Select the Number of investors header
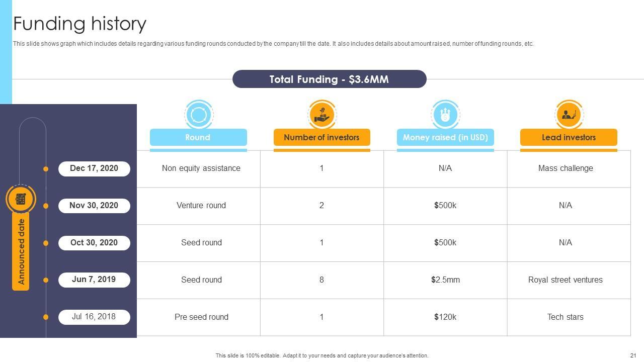The width and height of the screenshot is (644, 362). (321, 137)
